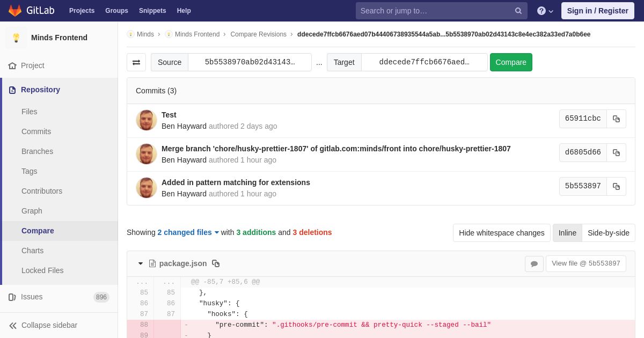Open the Test commit title
644x338 pixels.
[169, 115]
